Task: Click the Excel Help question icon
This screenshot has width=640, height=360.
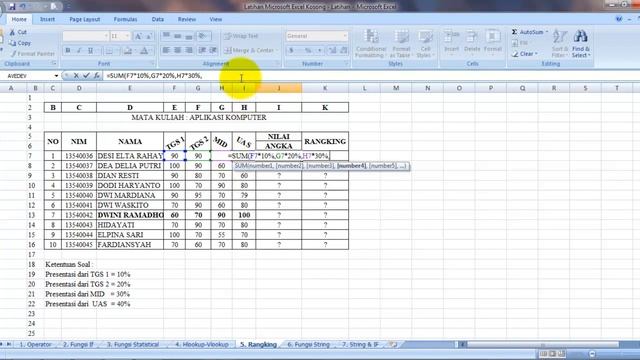Action: click(x=619, y=19)
